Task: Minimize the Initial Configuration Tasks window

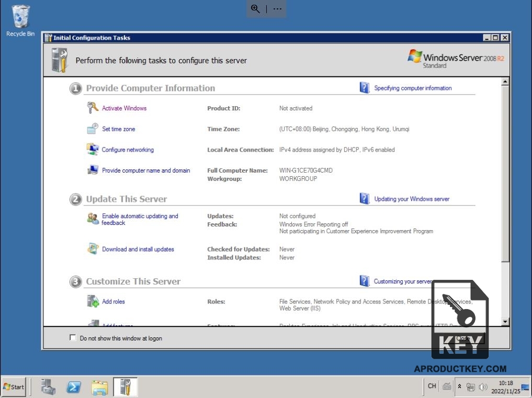Action: coord(487,38)
